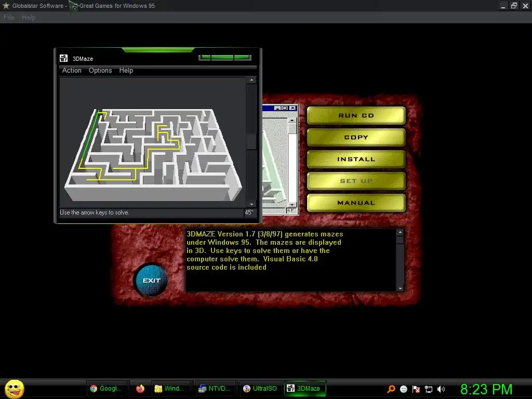Screen dimensions: 532x399
Task: Click the preview window scrollbar thumb
Action: (292, 128)
